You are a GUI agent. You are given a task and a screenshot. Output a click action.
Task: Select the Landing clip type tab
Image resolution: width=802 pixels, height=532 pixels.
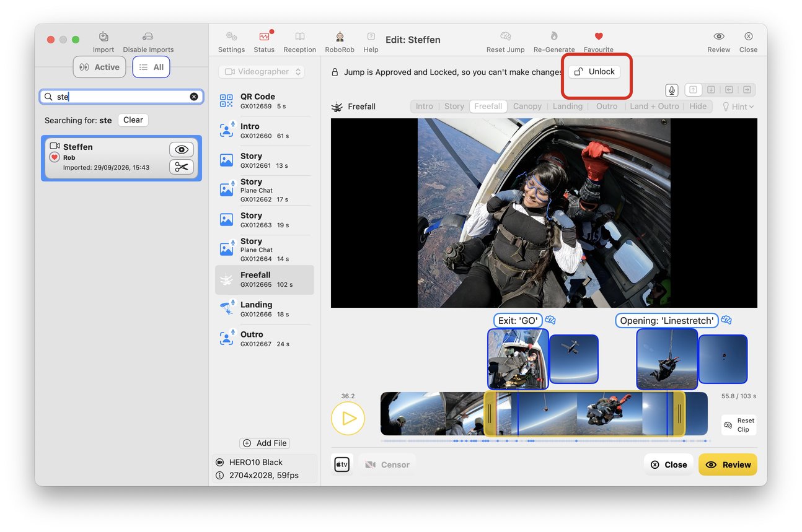[568, 107]
